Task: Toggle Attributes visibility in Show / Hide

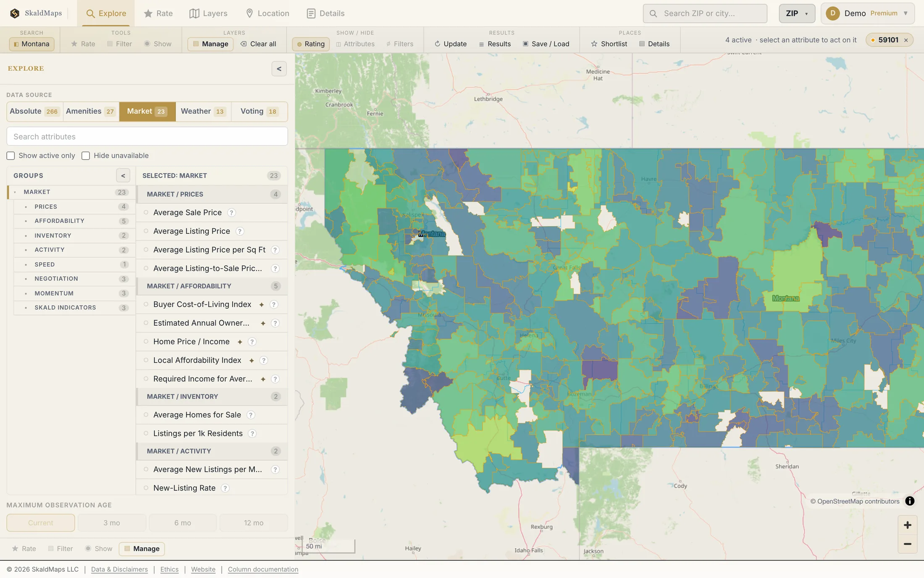Action: point(355,44)
